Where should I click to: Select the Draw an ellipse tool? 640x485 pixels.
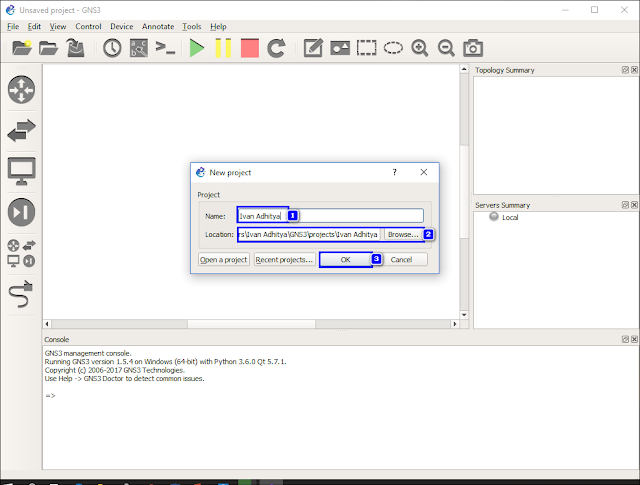(x=393, y=48)
